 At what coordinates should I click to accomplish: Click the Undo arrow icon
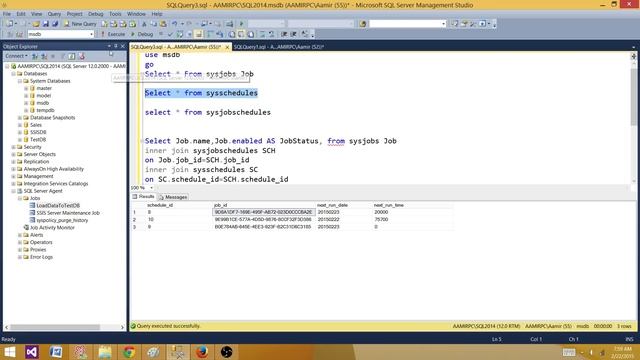175,24
